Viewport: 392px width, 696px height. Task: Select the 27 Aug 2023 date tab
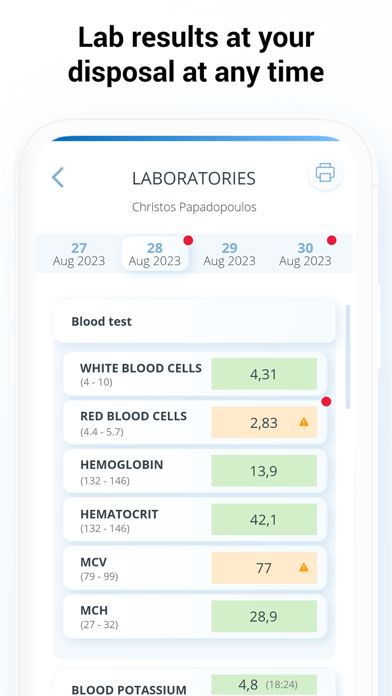coord(79,254)
